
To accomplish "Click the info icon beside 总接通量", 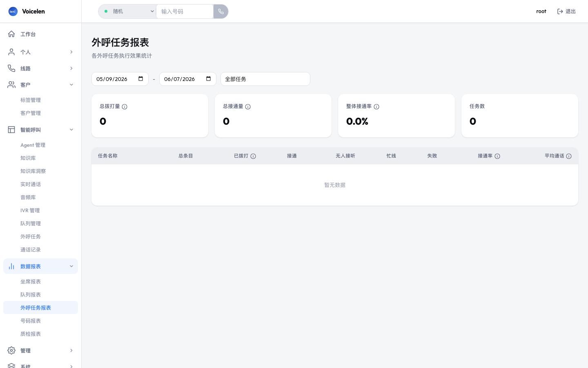I will pyautogui.click(x=248, y=107).
